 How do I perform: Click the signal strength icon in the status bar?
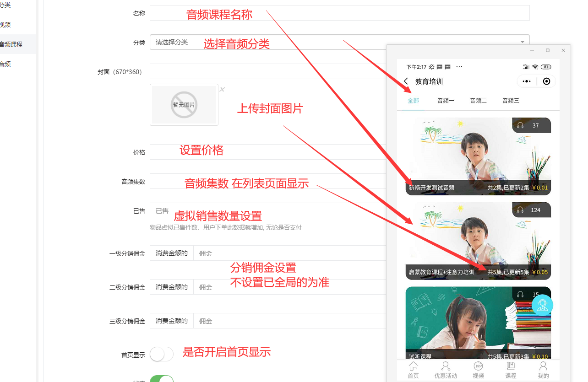coord(526,67)
